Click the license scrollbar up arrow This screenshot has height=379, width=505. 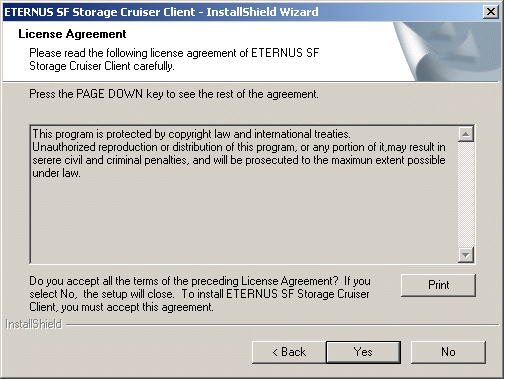[466, 134]
